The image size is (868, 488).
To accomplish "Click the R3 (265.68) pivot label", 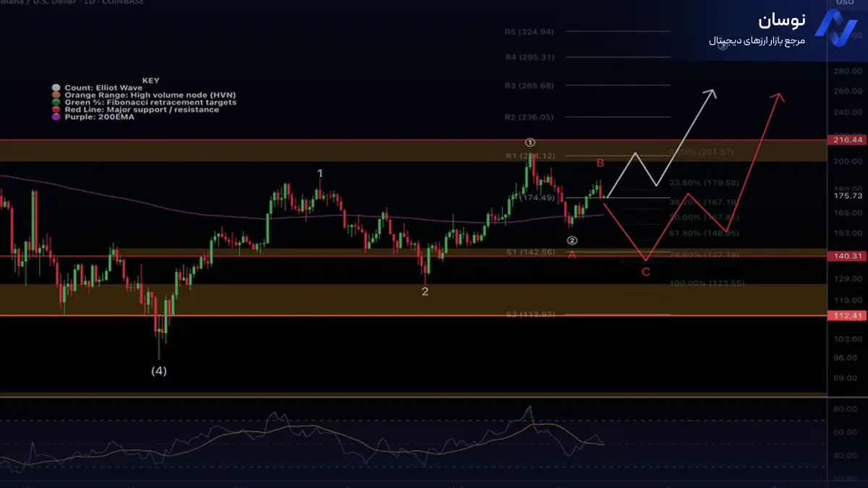I will click(529, 85).
